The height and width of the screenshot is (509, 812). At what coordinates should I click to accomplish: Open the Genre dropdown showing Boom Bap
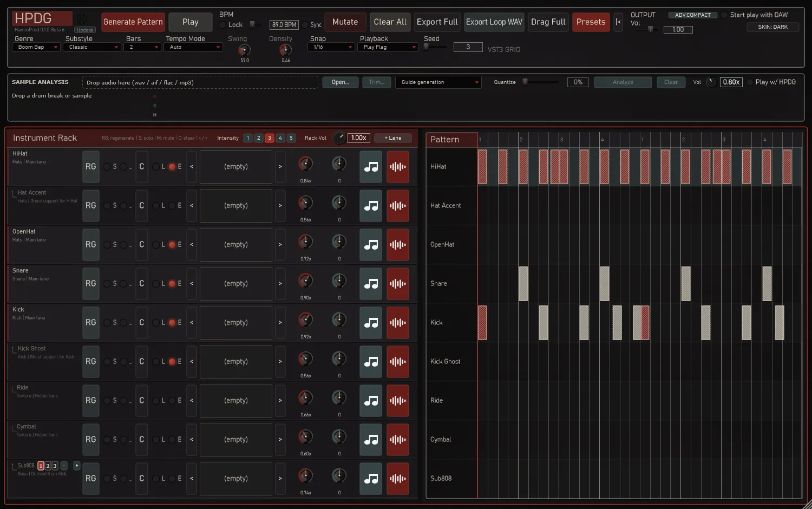point(36,47)
